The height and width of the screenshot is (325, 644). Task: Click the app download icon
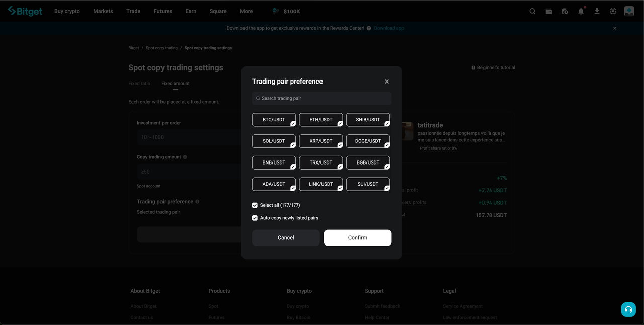(597, 11)
